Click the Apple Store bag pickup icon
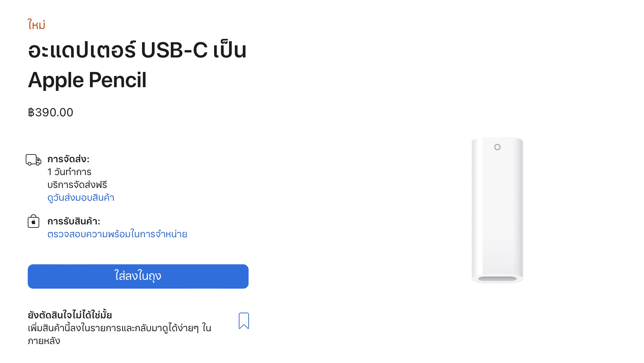This screenshot has width=644, height=363. click(33, 221)
